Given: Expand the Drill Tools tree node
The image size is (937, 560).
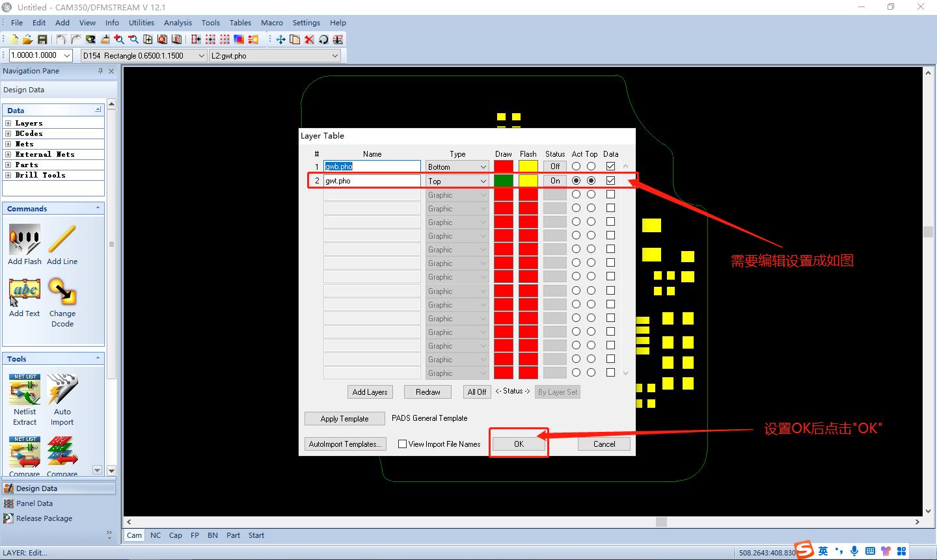Looking at the screenshot, I should pyautogui.click(x=8, y=175).
